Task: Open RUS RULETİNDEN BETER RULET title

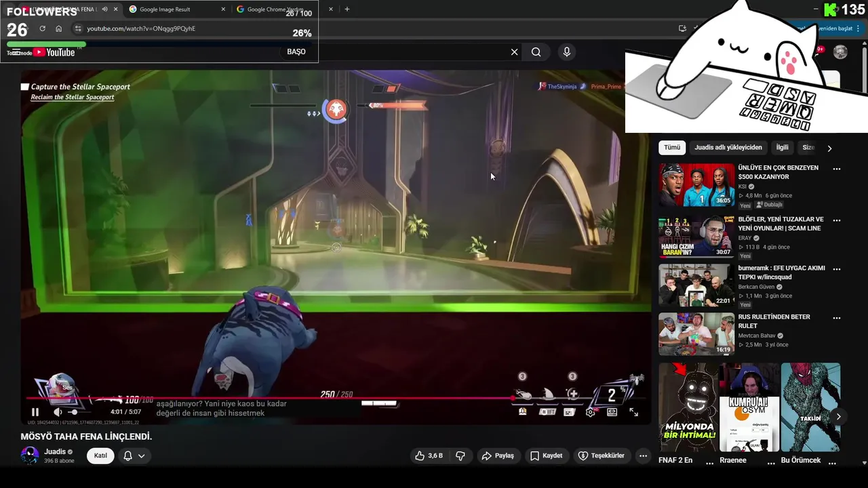Action: pos(774,321)
